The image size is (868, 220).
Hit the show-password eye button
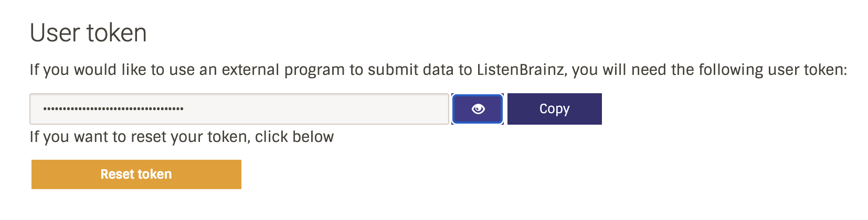478,109
